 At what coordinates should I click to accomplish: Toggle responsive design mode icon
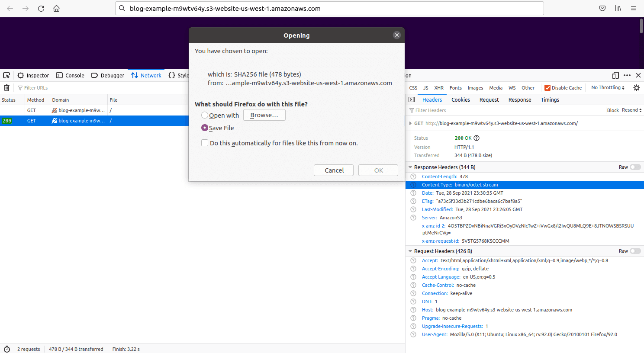click(x=615, y=75)
